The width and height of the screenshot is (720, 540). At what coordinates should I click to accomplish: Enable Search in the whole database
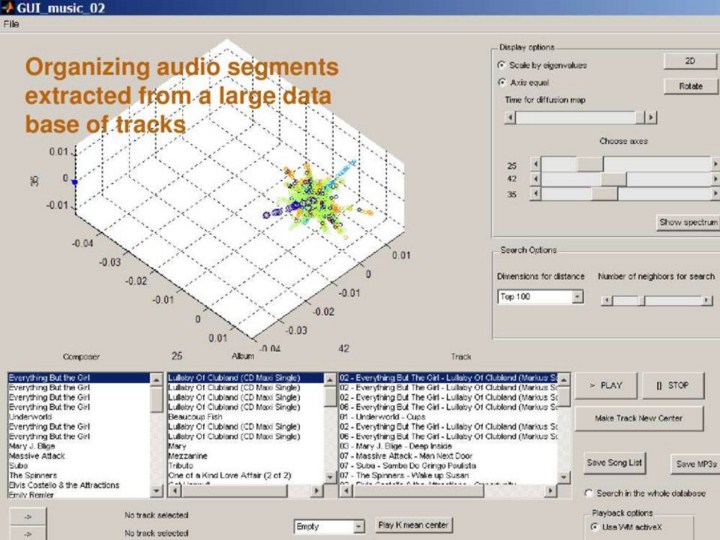point(591,494)
